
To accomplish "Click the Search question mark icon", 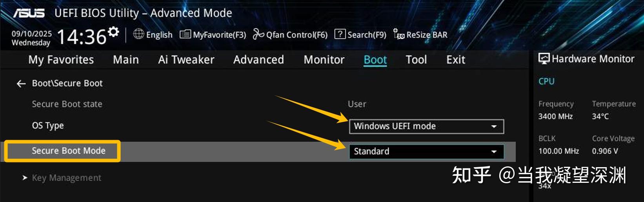I will click(x=340, y=34).
